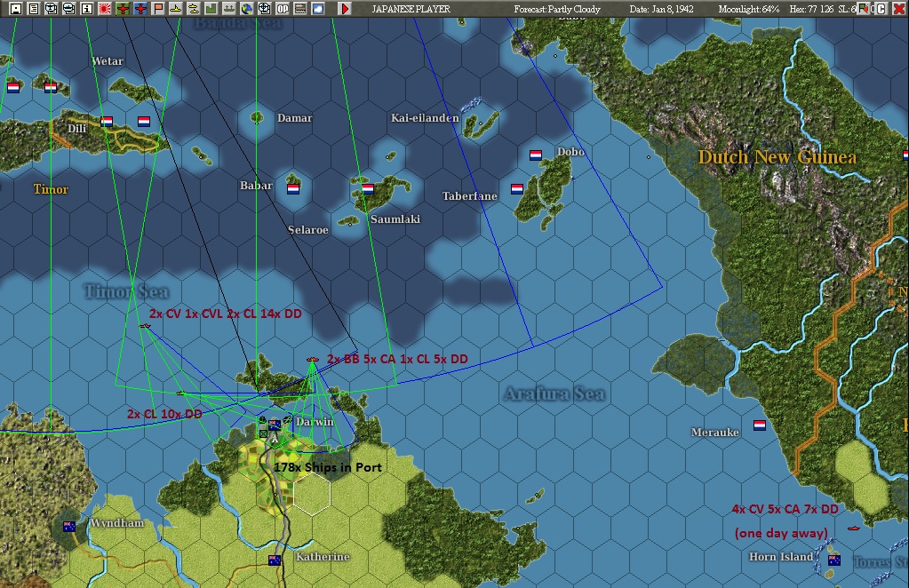Click the 'Dutch New Guinea' region label

point(777,157)
